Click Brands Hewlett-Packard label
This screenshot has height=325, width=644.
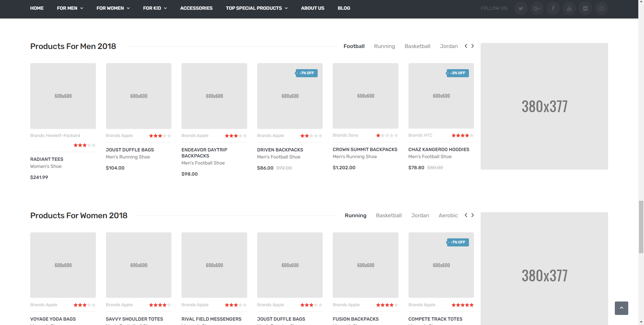pos(55,136)
